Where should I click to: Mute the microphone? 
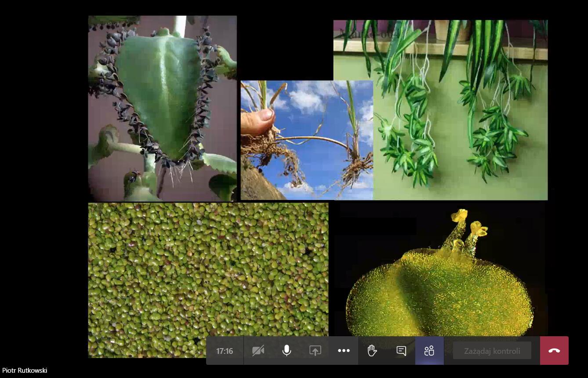click(287, 351)
